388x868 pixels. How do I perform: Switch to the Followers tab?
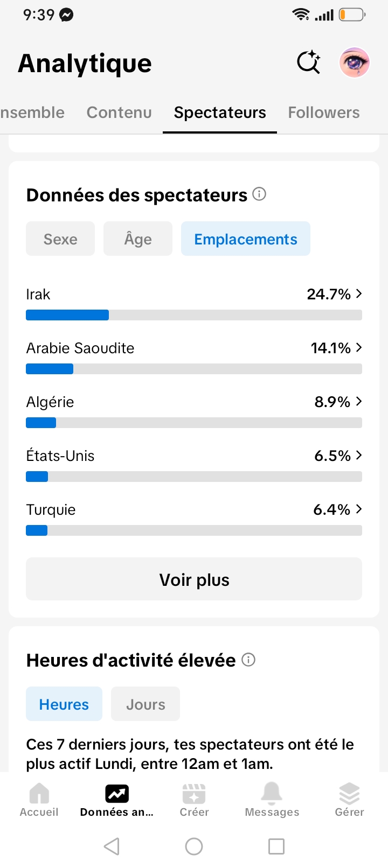(x=324, y=113)
